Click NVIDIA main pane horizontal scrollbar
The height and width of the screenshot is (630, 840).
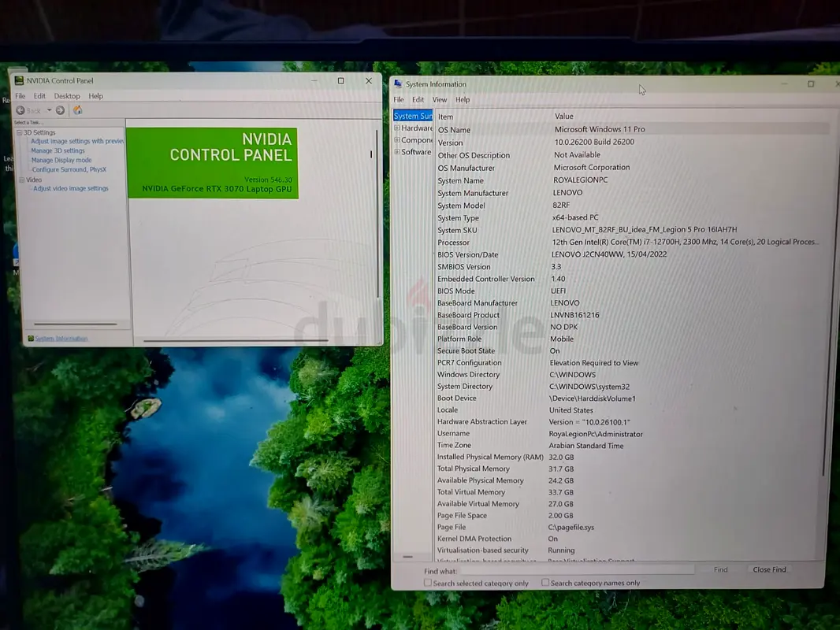point(236,340)
